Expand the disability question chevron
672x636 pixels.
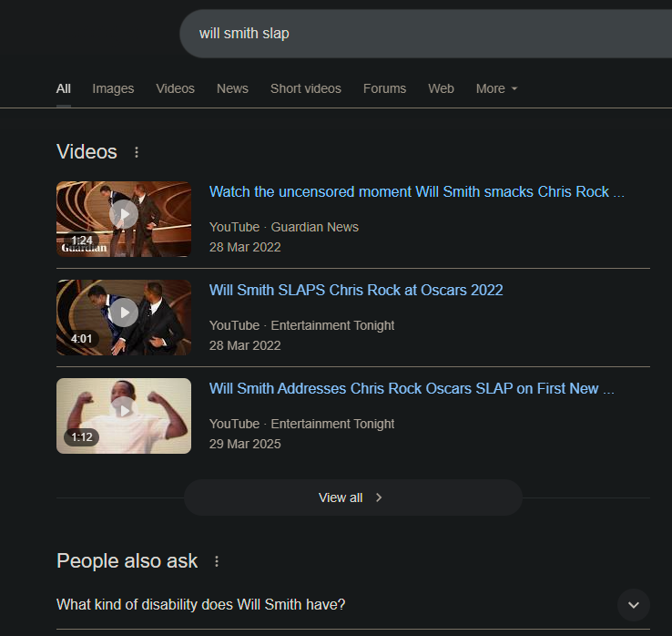pyautogui.click(x=634, y=605)
